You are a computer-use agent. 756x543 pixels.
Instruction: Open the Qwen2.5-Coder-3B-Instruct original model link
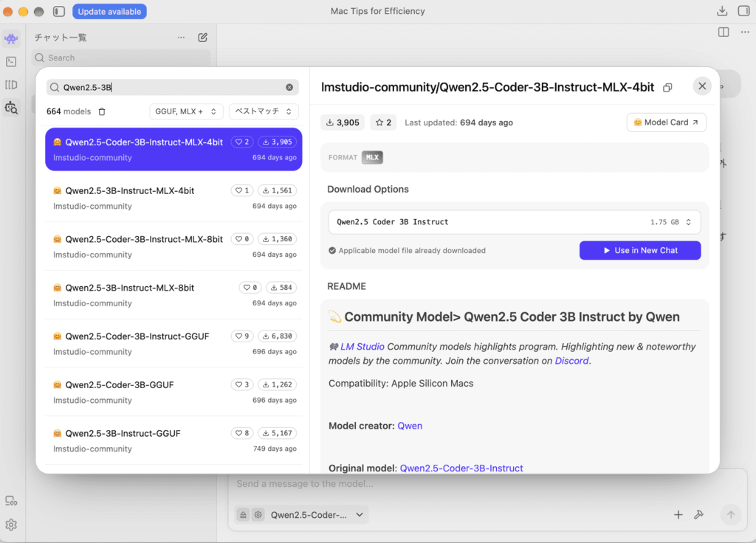click(461, 468)
